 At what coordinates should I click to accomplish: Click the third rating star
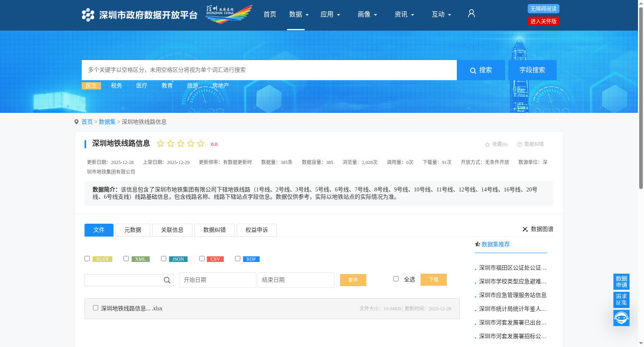tap(181, 143)
